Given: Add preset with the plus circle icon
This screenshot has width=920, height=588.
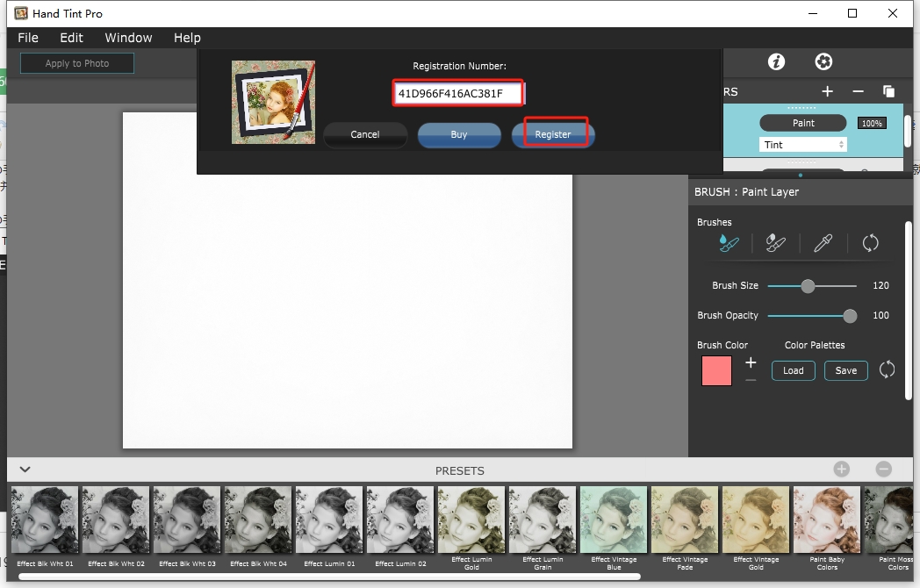Looking at the screenshot, I should tap(841, 469).
